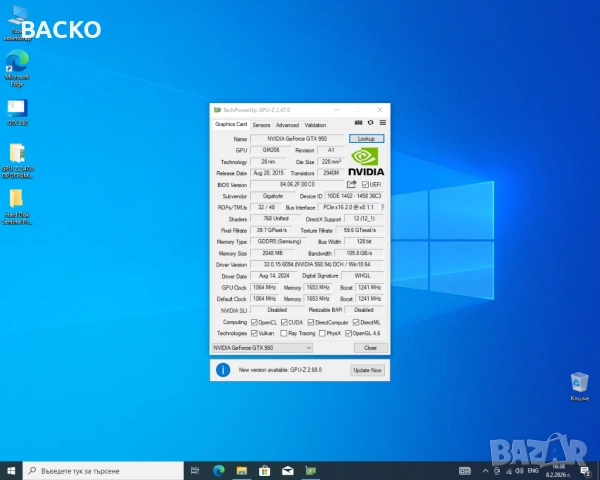Click the Update Now button
Image resolution: width=600 pixels, height=480 pixels.
tap(367, 370)
